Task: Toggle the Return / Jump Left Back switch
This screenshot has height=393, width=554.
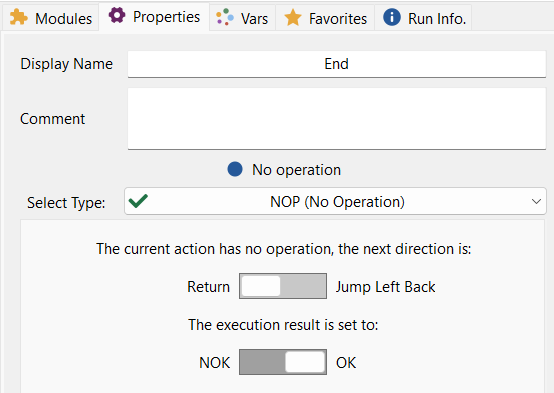Action: click(x=283, y=286)
